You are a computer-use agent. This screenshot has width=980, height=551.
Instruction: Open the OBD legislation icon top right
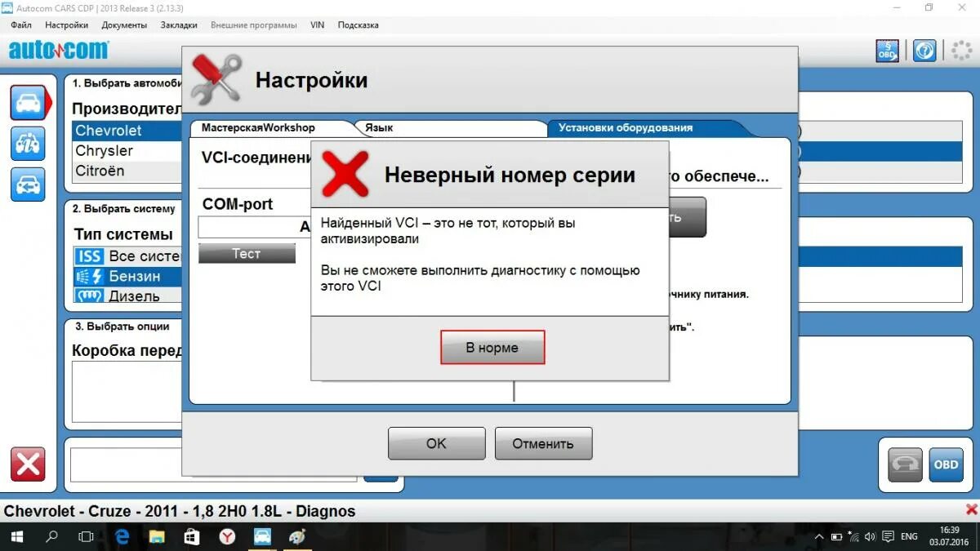[x=888, y=51]
